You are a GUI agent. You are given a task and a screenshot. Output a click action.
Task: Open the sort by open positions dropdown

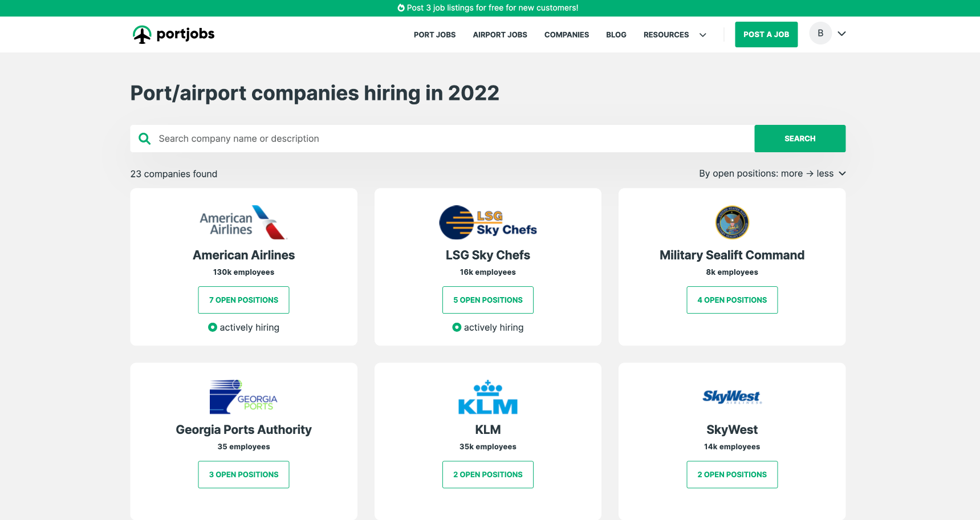pyautogui.click(x=772, y=173)
